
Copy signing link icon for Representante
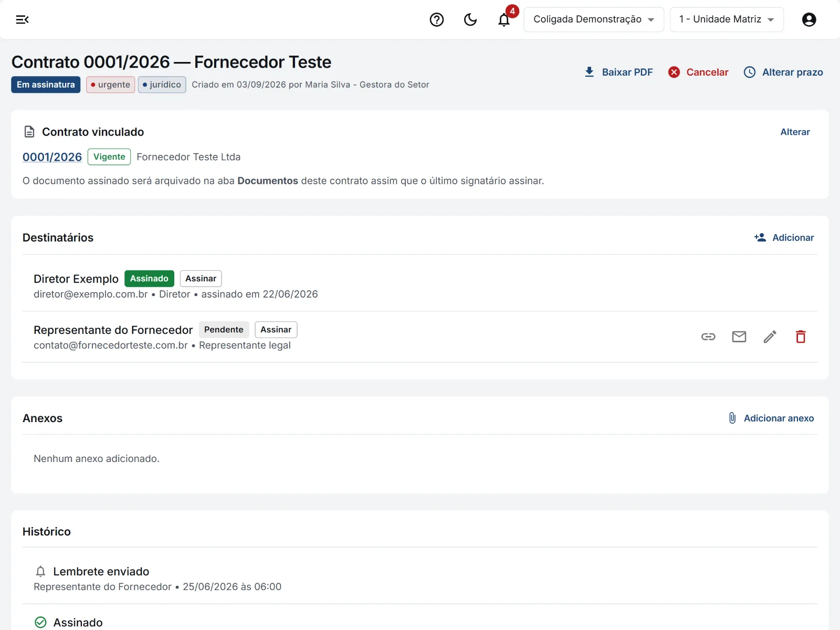[x=708, y=337]
